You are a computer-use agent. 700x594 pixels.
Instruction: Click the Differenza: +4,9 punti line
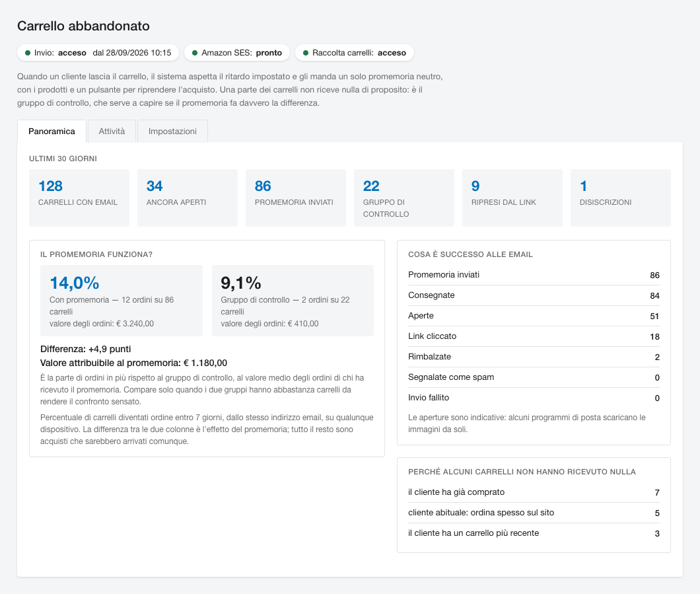pos(86,349)
